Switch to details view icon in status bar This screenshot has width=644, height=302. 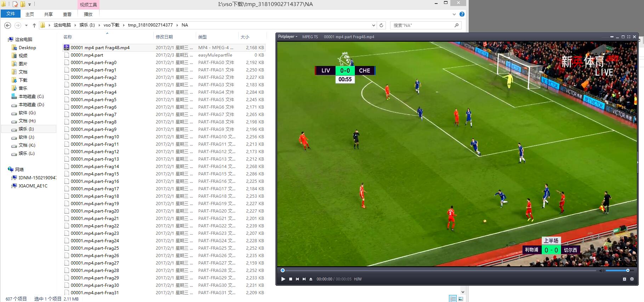click(x=453, y=298)
